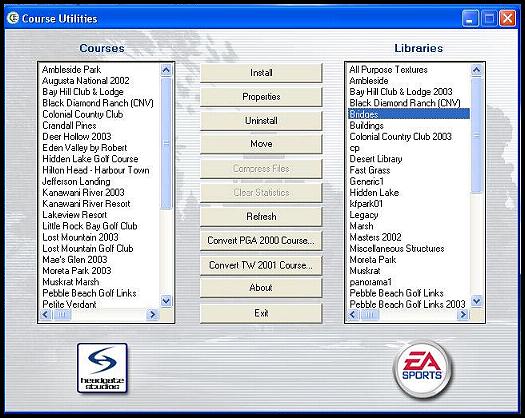
Task: Select All Purpose Textures library
Action: (388, 70)
